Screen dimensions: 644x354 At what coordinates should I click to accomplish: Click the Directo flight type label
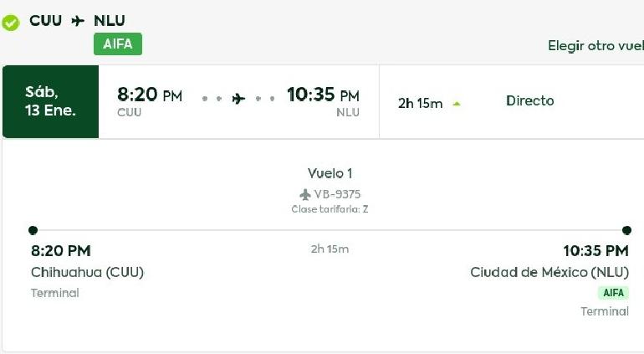[x=529, y=100]
